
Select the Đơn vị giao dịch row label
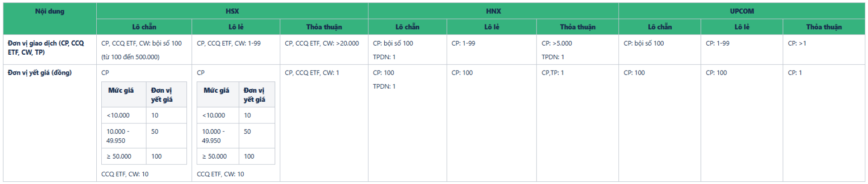coord(46,47)
